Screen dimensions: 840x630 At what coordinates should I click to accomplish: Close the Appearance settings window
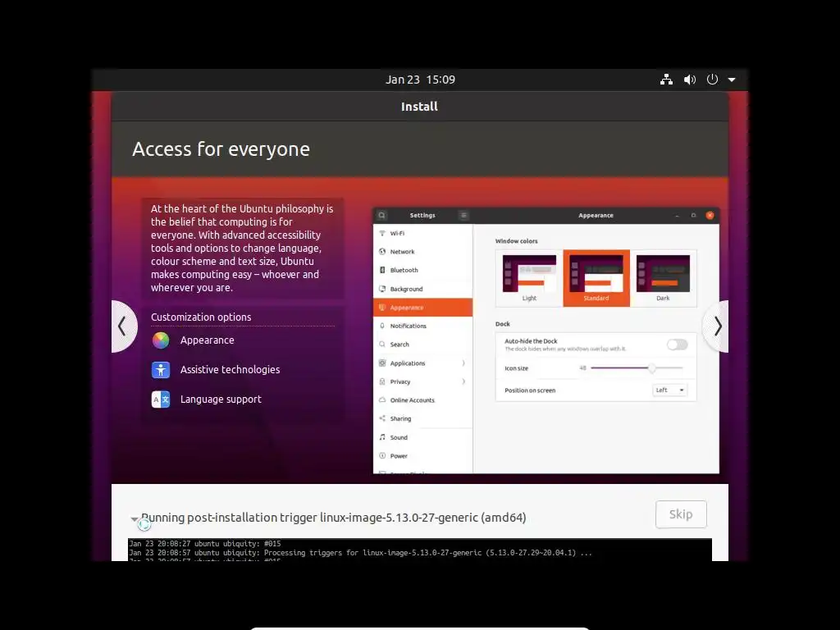(710, 216)
